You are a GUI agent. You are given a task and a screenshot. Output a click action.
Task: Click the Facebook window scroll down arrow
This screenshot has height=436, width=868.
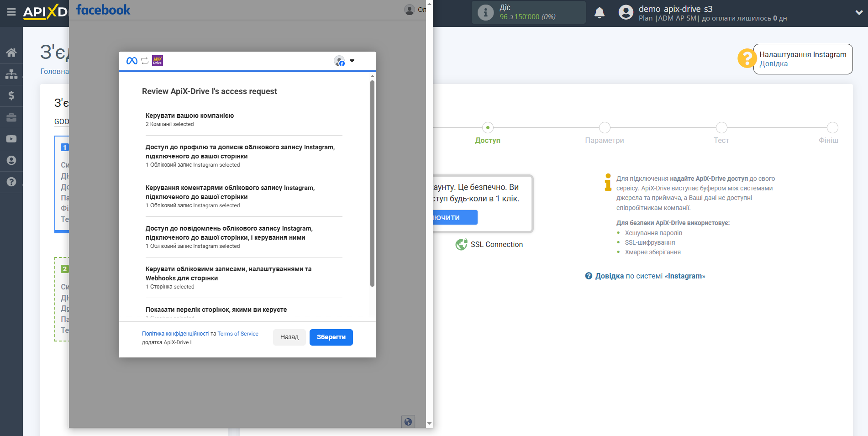pyautogui.click(x=429, y=424)
